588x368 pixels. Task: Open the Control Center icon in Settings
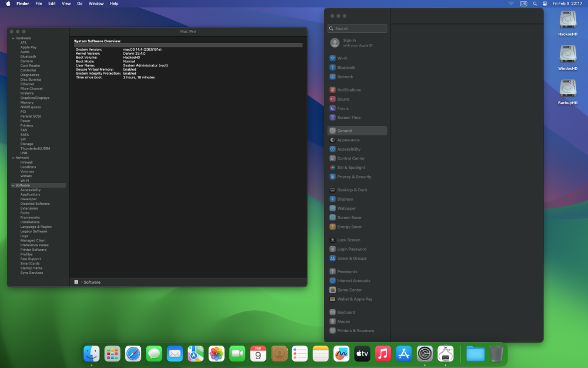332,158
